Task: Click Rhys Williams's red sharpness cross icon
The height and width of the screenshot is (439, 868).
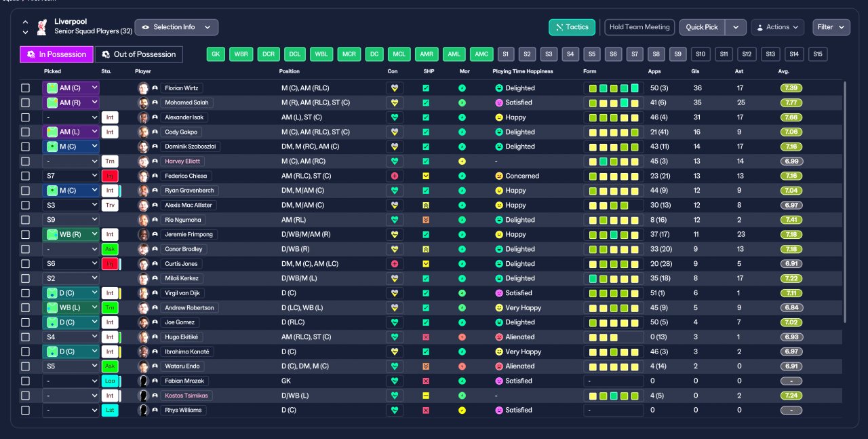Action: [x=426, y=411]
